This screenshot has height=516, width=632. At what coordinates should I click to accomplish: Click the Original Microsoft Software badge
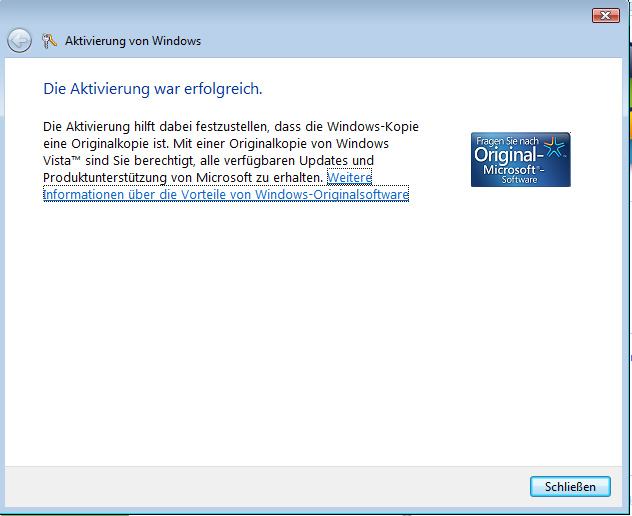tap(520, 159)
